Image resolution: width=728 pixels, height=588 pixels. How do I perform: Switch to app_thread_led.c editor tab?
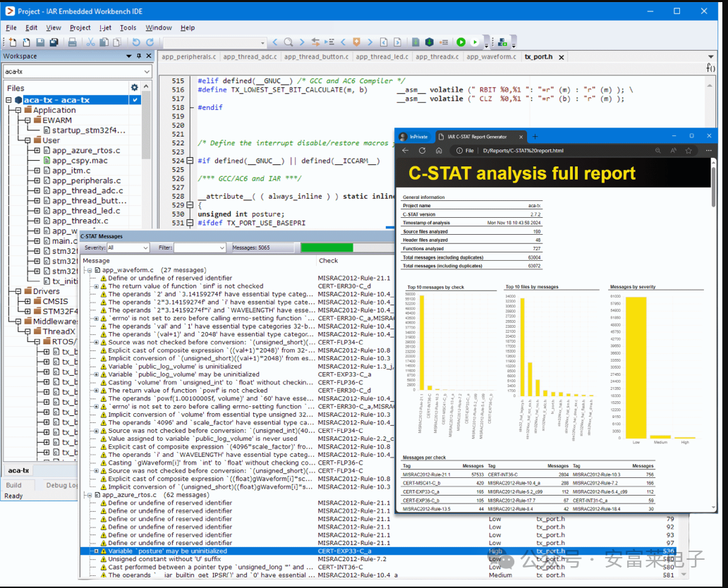pos(382,56)
